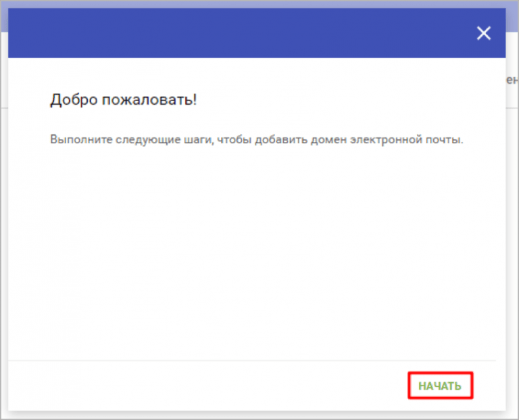Select the Добро пожаловать! heading
The height and width of the screenshot is (420, 519).
[x=124, y=99]
